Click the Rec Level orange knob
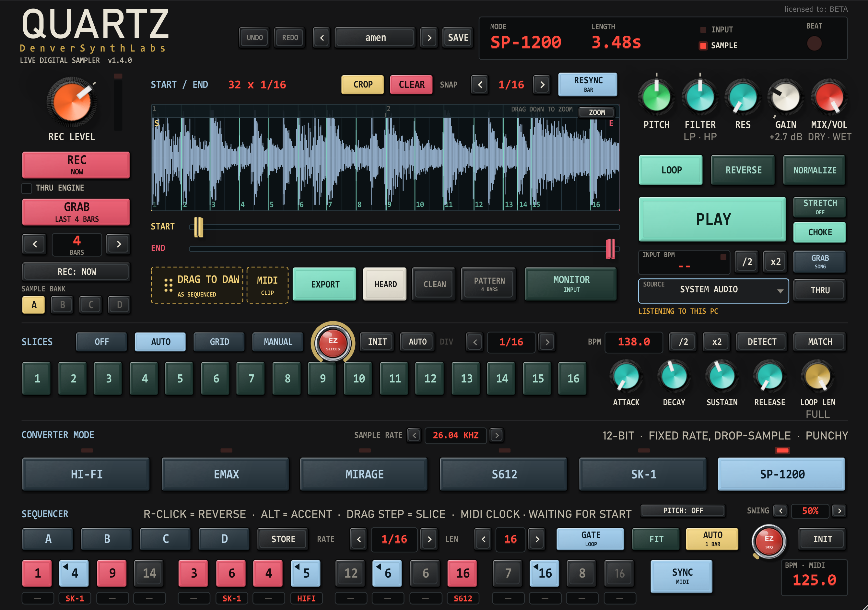Screen dimensions: 868x610 coord(72,102)
